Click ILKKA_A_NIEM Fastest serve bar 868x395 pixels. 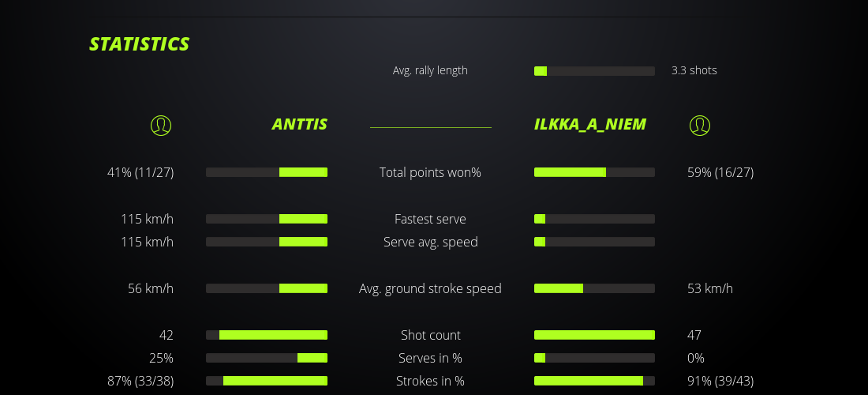coord(594,219)
